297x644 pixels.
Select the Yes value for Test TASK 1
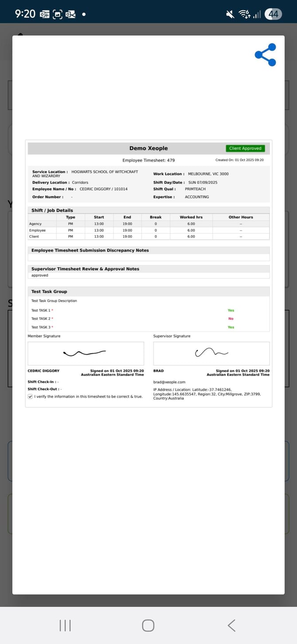(231, 310)
